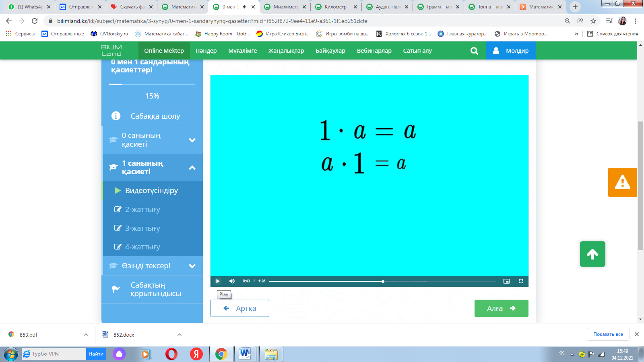The height and width of the screenshot is (362, 644).
Task: Click the taskbar Найти search button
Action: (x=96, y=354)
